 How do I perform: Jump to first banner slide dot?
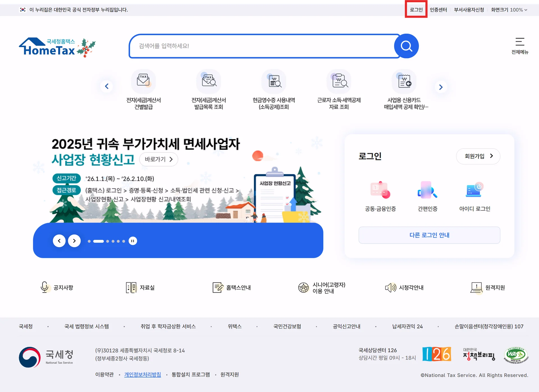[89, 241]
